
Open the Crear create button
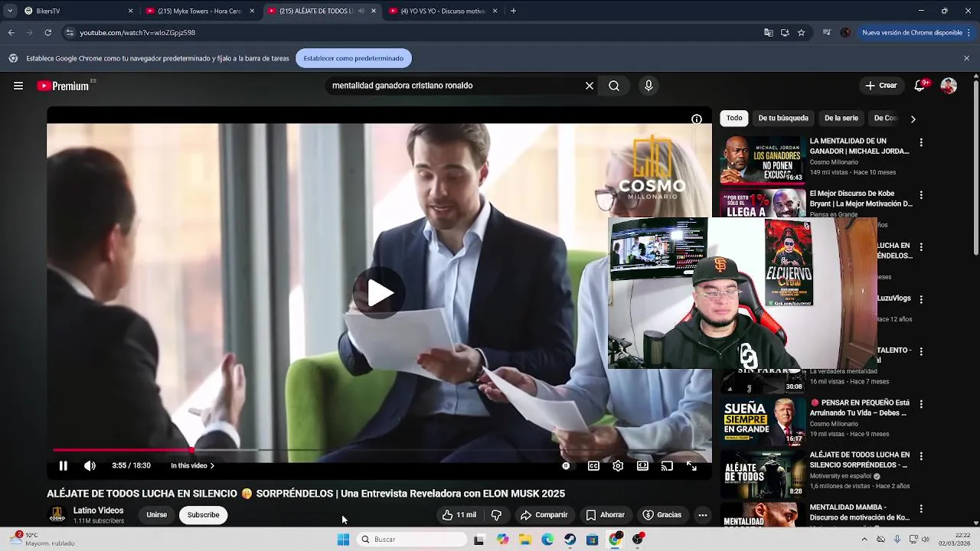pyautogui.click(x=881, y=86)
